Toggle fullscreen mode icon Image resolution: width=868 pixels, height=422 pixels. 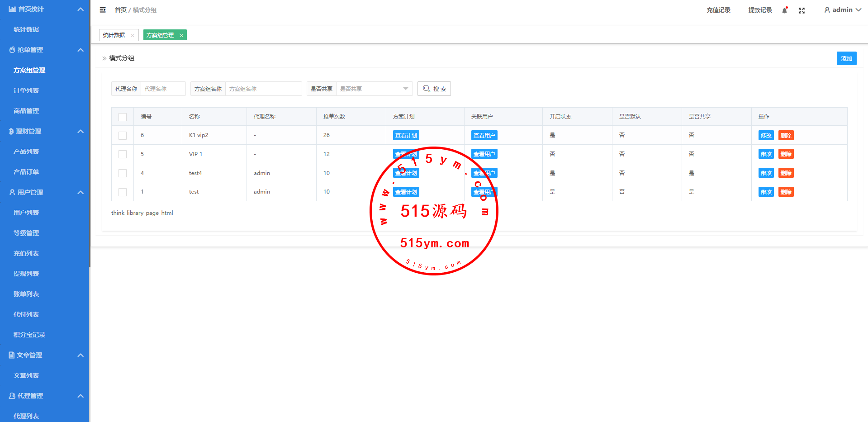coord(802,10)
